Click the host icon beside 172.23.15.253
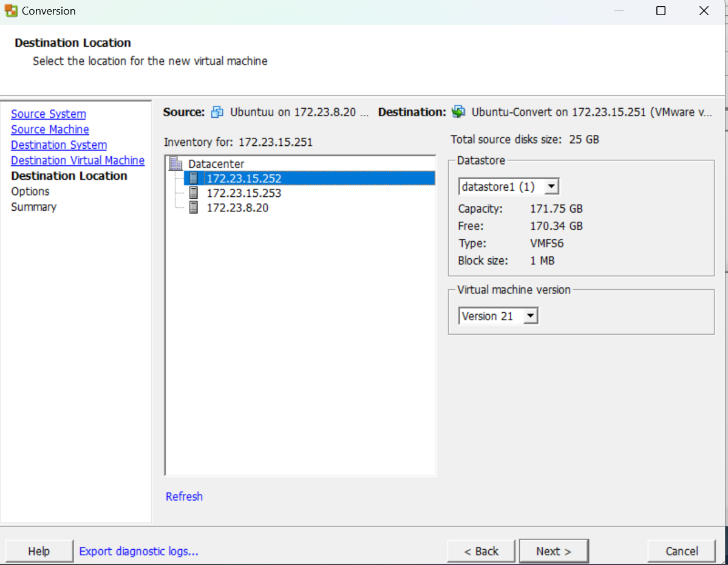 pos(194,193)
